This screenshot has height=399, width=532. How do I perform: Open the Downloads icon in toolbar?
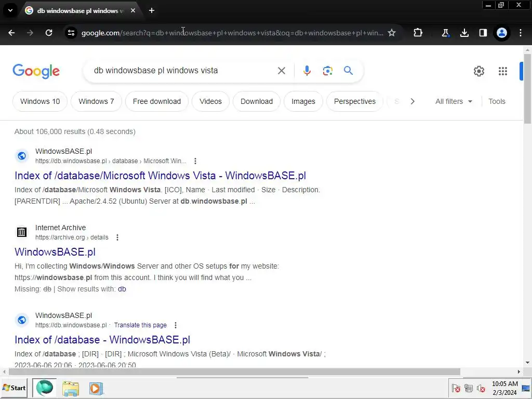tap(464, 33)
